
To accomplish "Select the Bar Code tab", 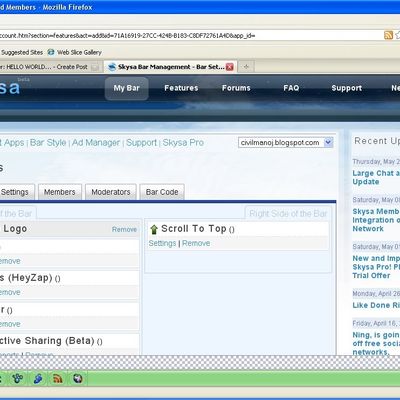I will point(162,192).
